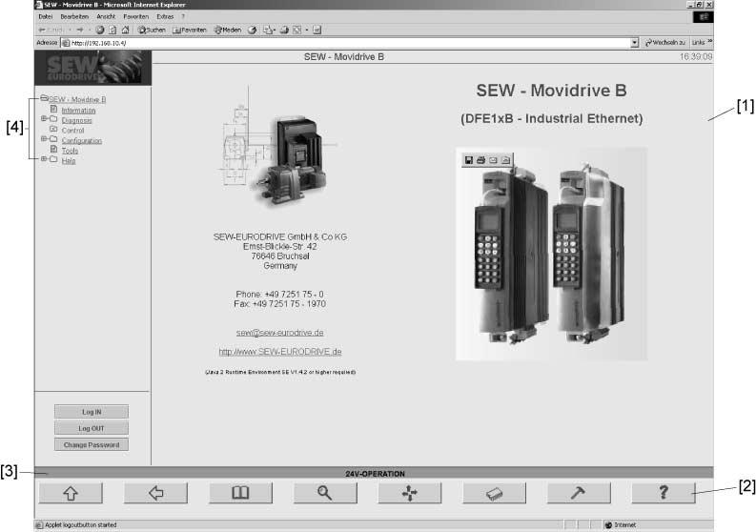
Task: Click the hammer tools button in bottom toolbar
Action: pos(579,493)
